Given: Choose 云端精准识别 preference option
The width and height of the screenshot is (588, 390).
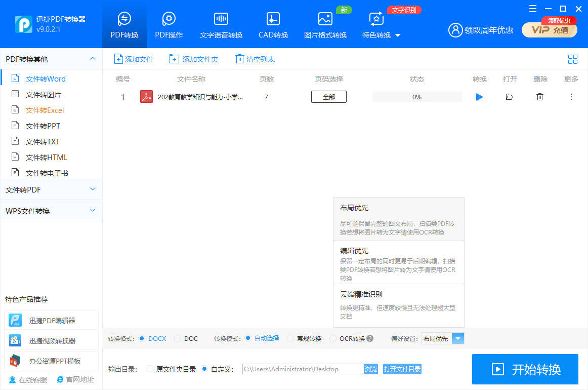Looking at the screenshot, I should [399, 305].
